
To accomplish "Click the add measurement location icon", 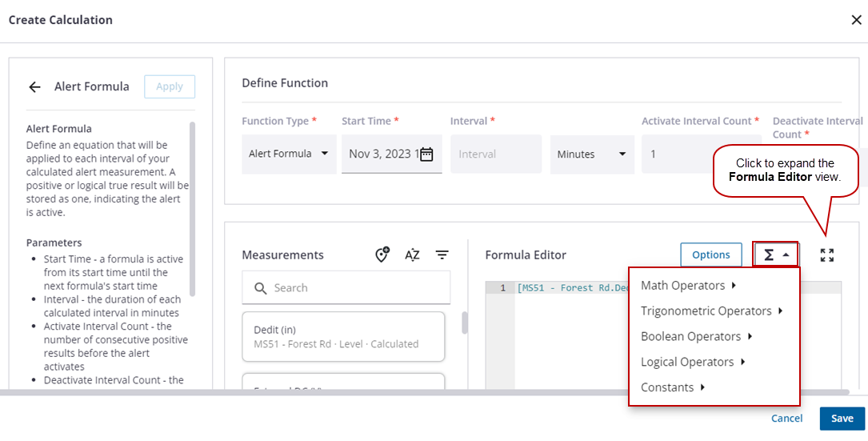I will [382, 255].
